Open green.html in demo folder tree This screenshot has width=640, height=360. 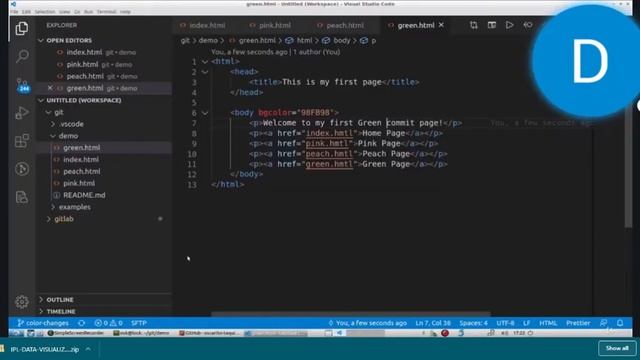[x=82, y=148]
